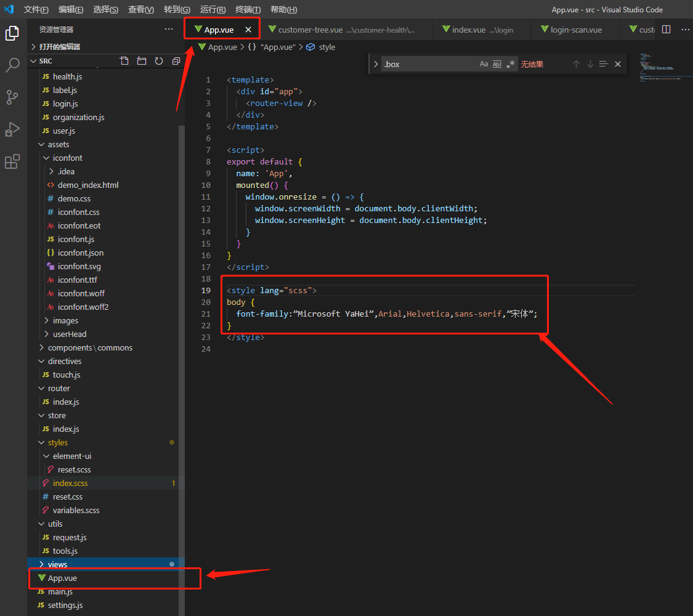Open the 文件(F) menu
This screenshot has height=616, width=693.
[x=36, y=9]
